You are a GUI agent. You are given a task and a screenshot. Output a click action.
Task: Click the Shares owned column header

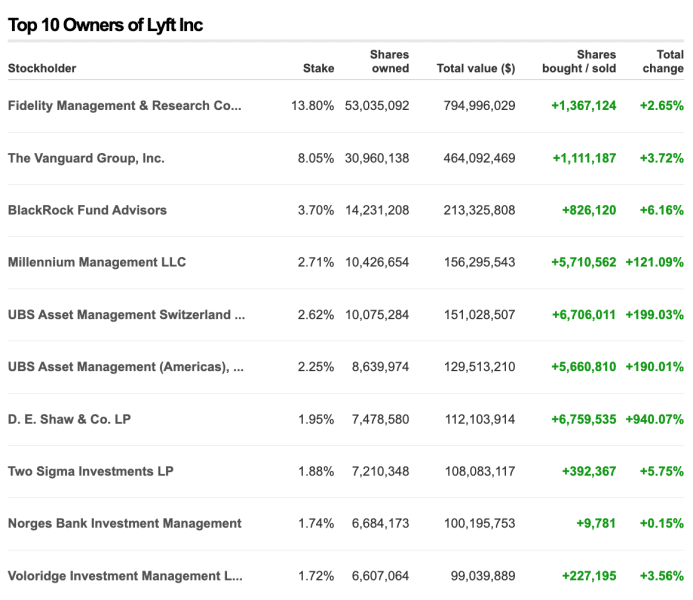[x=389, y=61]
